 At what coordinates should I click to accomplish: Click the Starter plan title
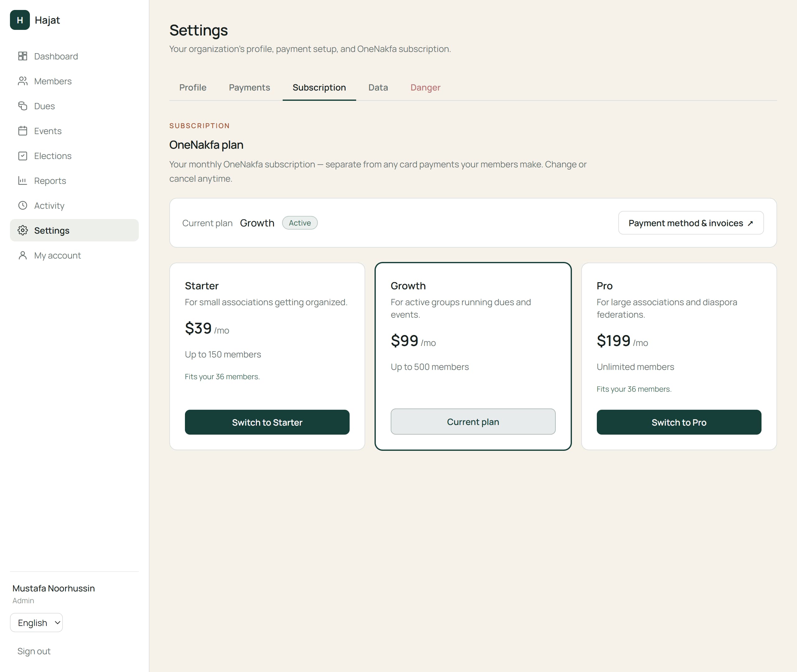click(202, 286)
